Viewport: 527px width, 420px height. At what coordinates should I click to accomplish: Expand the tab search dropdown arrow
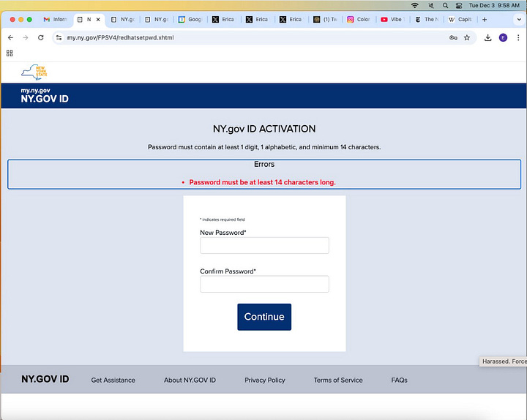[x=519, y=20]
